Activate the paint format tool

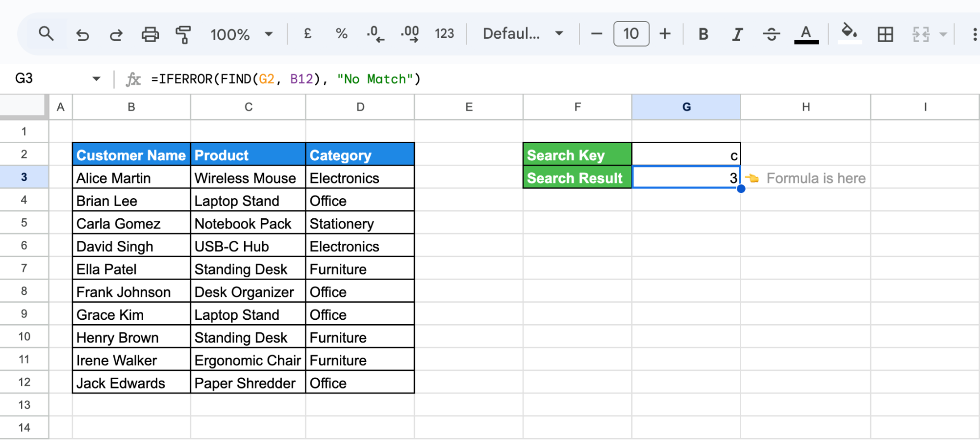183,34
